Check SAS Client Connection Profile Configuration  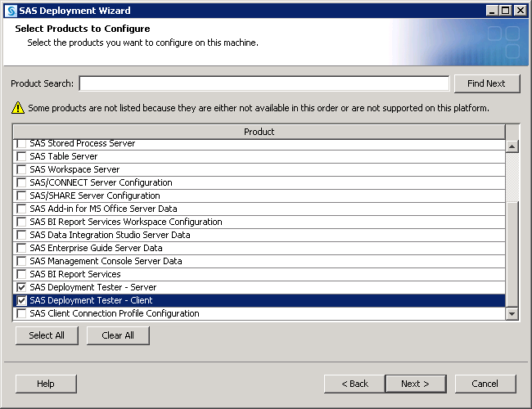(21, 313)
